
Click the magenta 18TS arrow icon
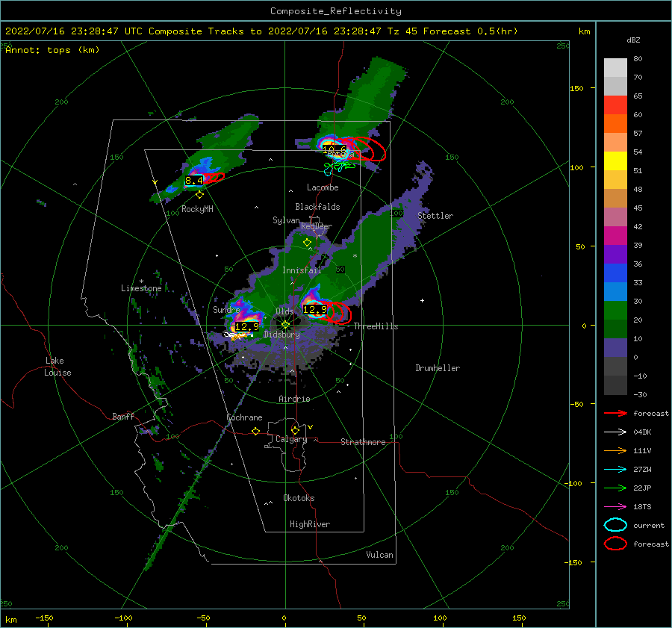(x=615, y=507)
